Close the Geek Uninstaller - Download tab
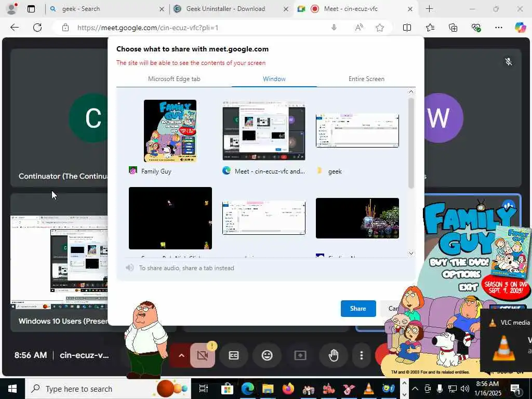Image resolution: width=532 pixels, height=399 pixels. (286, 9)
